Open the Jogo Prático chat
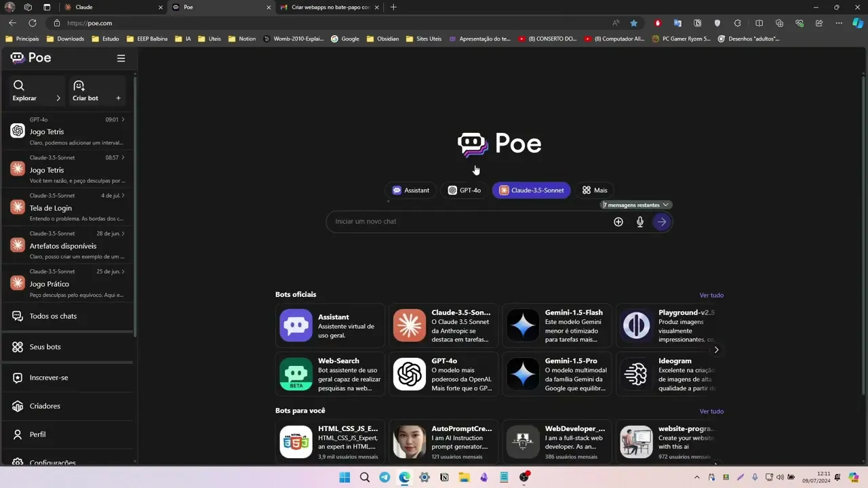Screen dimensions: 868x488 (x=68, y=283)
